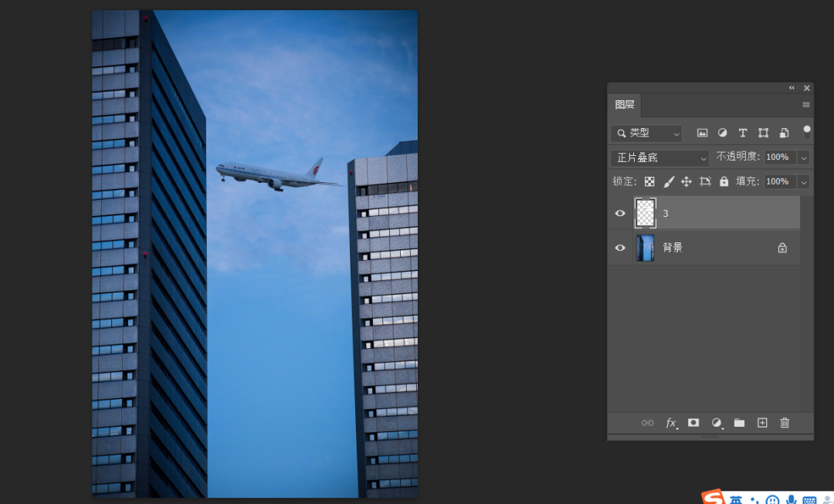Lock artboard nesting icon
The height and width of the screenshot is (504, 834).
point(705,182)
